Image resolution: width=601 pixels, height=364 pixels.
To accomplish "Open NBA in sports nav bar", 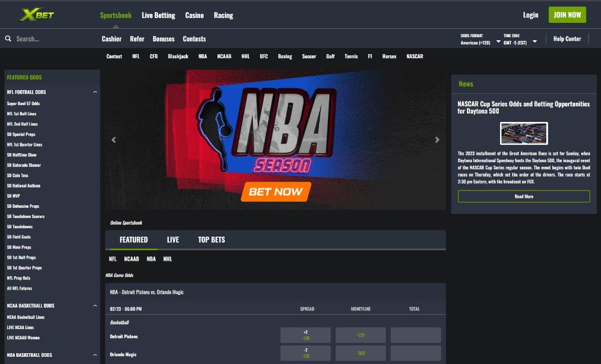I will click(203, 56).
